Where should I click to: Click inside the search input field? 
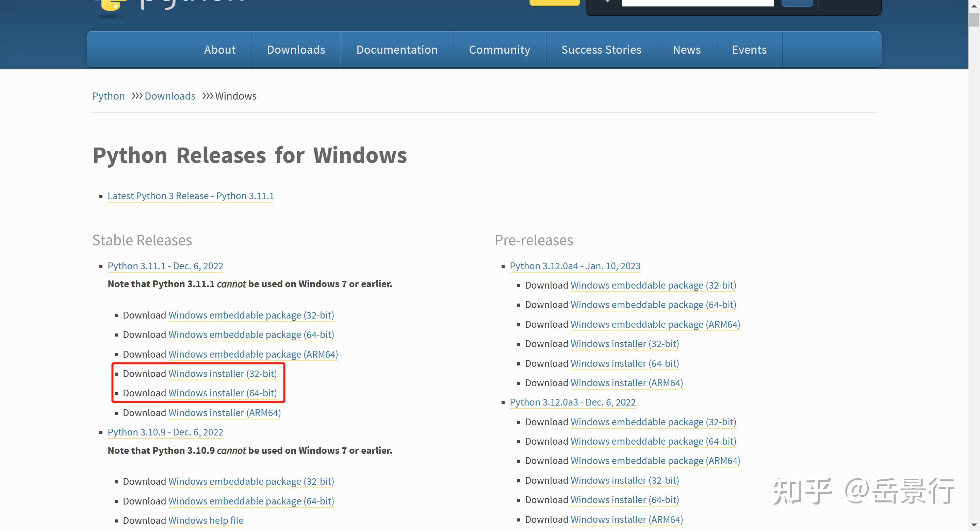click(x=698, y=2)
